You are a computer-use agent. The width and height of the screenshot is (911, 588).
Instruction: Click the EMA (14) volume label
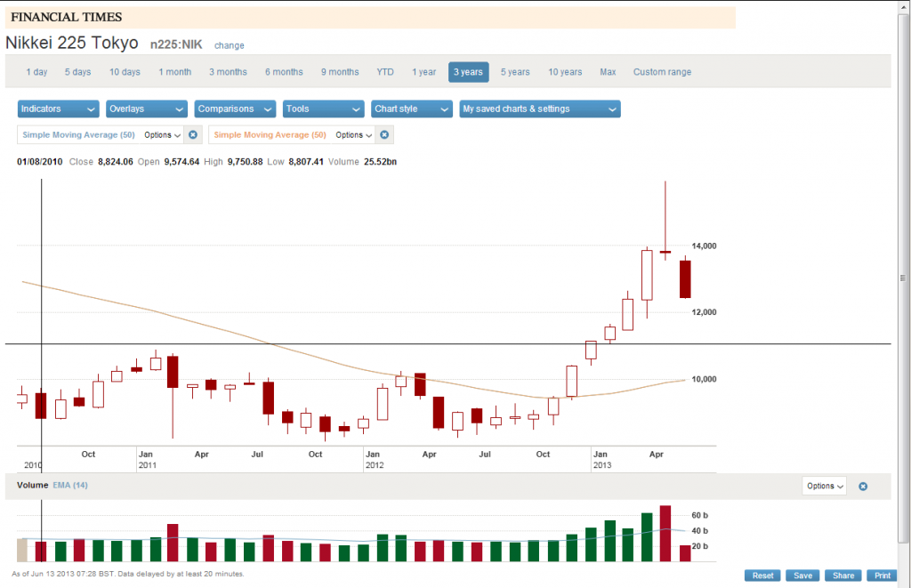(70, 485)
